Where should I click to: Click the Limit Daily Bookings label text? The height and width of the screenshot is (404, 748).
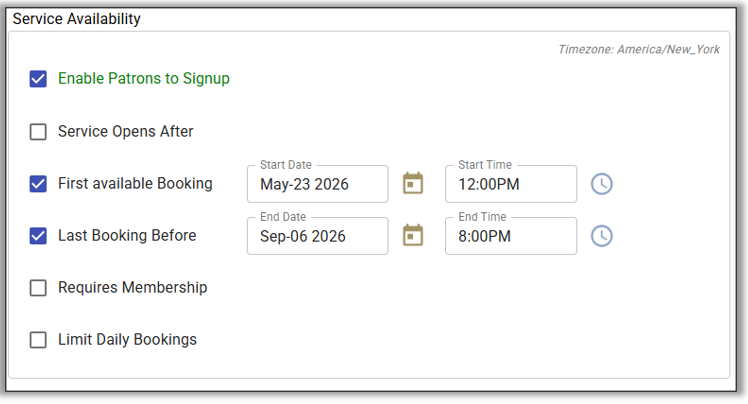pyautogui.click(x=127, y=340)
